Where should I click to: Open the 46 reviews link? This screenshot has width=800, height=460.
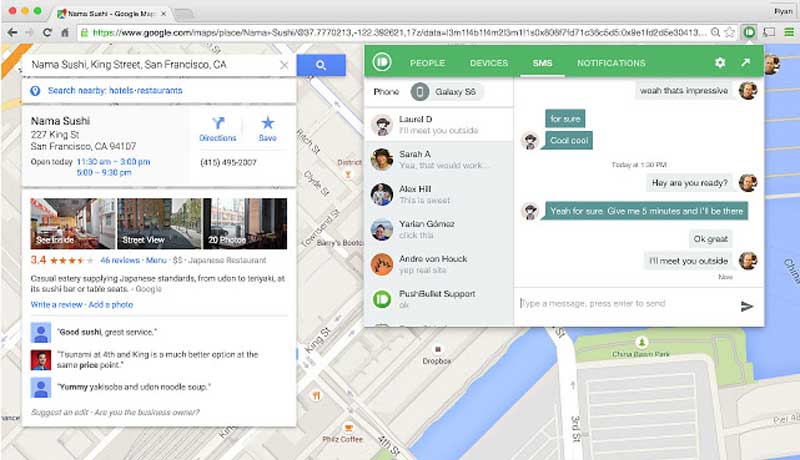coord(120,260)
